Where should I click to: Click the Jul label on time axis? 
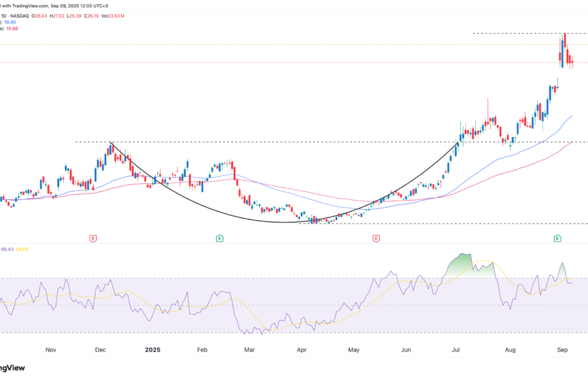[456, 350]
